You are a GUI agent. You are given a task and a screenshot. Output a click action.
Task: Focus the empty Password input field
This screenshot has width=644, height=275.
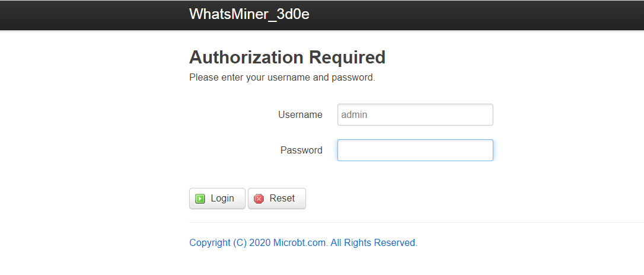coord(415,150)
